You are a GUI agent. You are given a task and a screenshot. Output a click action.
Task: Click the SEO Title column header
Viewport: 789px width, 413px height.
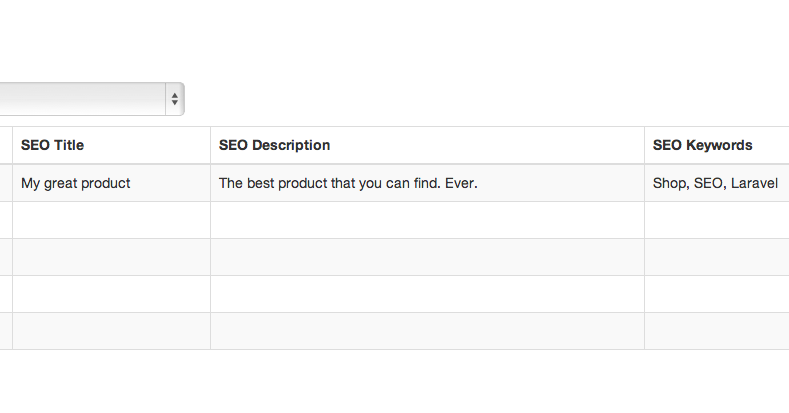(53, 145)
